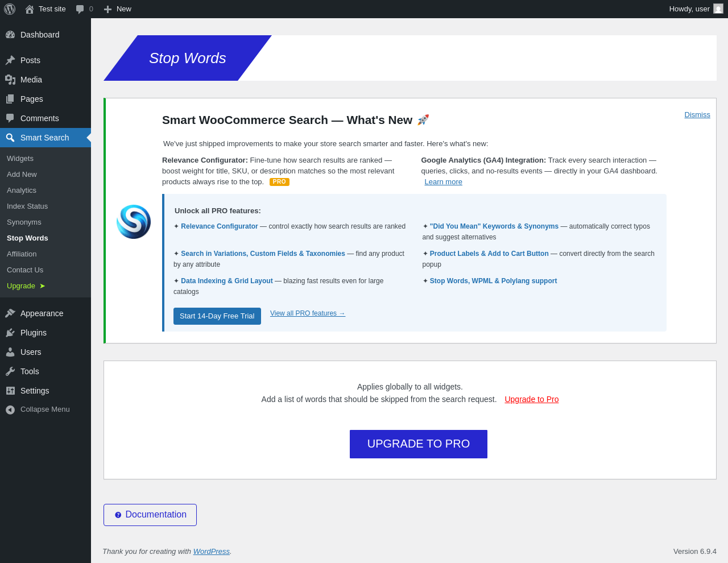Open the comments bubble icon in admin bar

coord(80,9)
